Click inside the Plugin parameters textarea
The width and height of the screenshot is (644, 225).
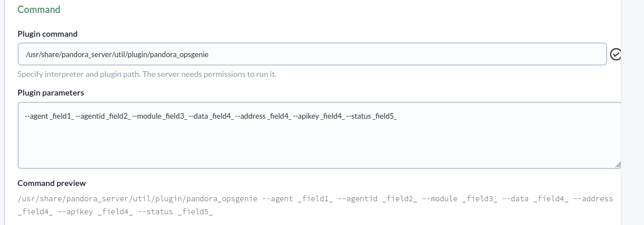click(x=319, y=136)
